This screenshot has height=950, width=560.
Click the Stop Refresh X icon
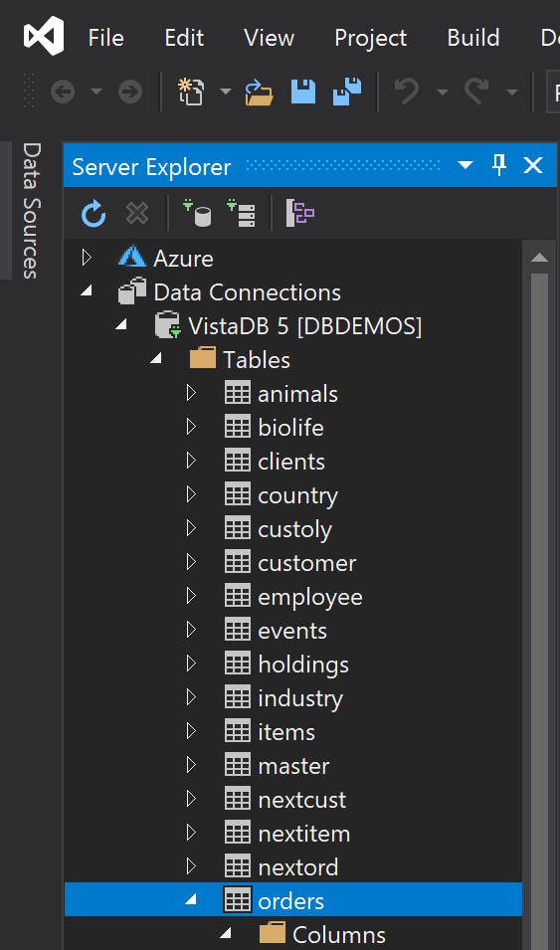pos(137,213)
